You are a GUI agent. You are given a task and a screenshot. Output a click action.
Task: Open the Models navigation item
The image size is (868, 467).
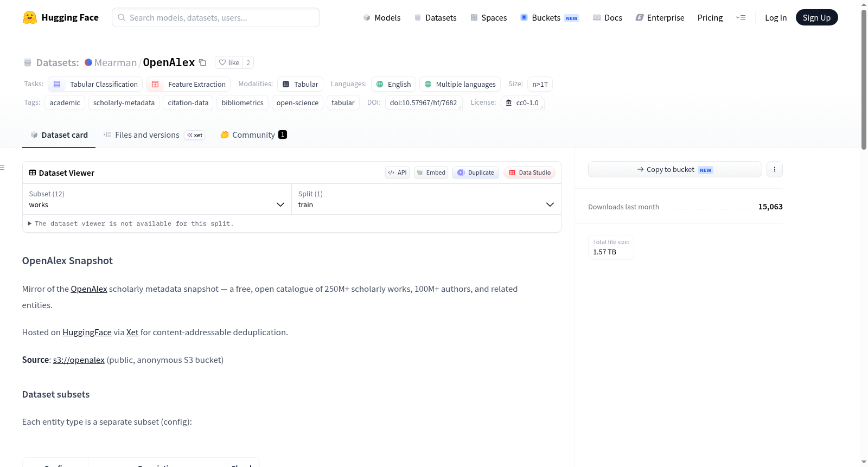[382, 17]
